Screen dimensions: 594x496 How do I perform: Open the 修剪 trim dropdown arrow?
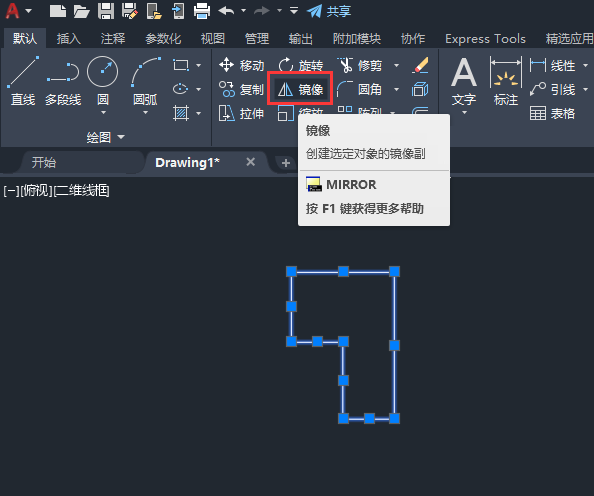coord(396,66)
